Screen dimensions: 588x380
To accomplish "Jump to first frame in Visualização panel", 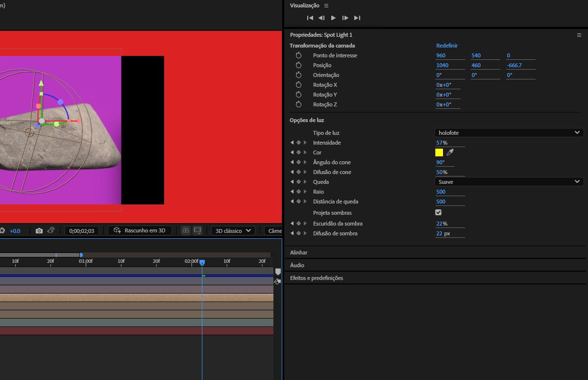I will [x=310, y=18].
